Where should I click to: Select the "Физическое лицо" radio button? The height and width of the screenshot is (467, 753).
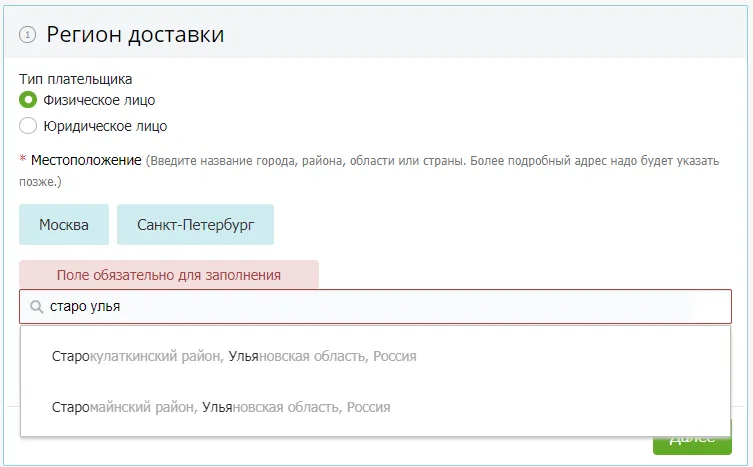click(28, 100)
